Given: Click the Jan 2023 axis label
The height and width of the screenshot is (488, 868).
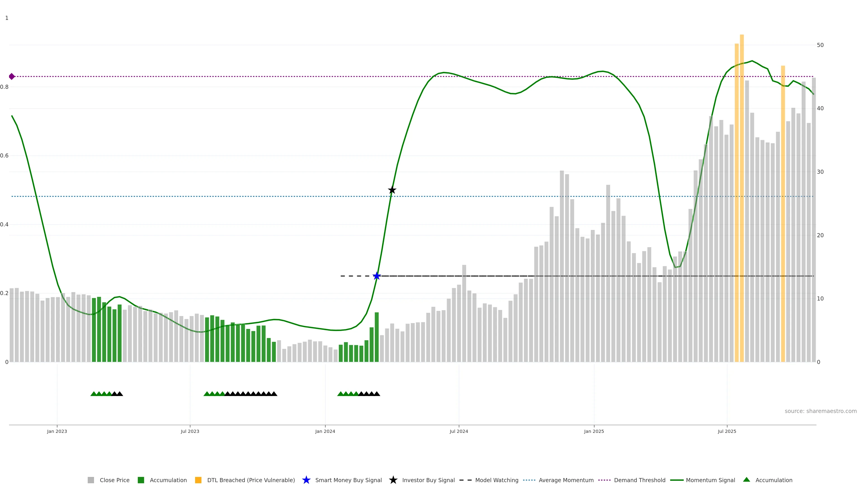Looking at the screenshot, I should click(x=57, y=431).
